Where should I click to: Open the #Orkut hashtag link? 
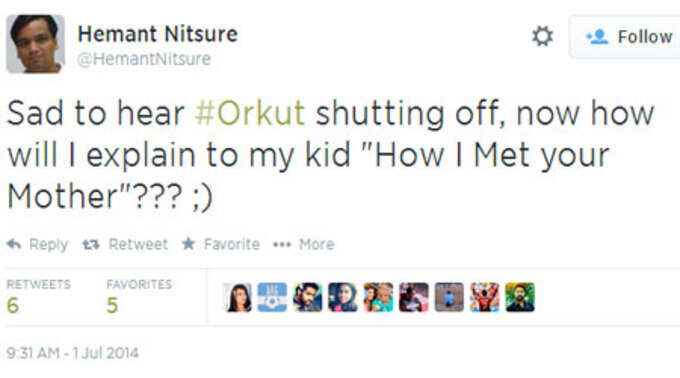pos(250,113)
